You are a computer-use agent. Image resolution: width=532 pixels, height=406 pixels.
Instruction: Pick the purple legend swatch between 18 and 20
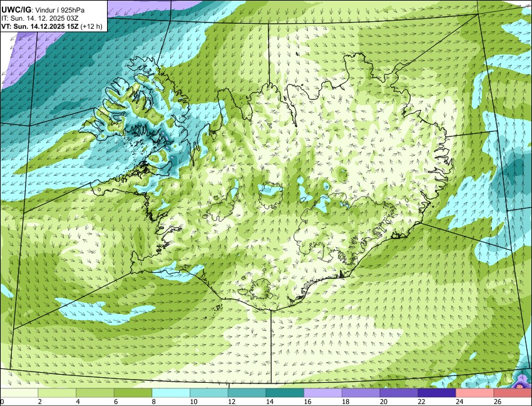tap(361, 393)
